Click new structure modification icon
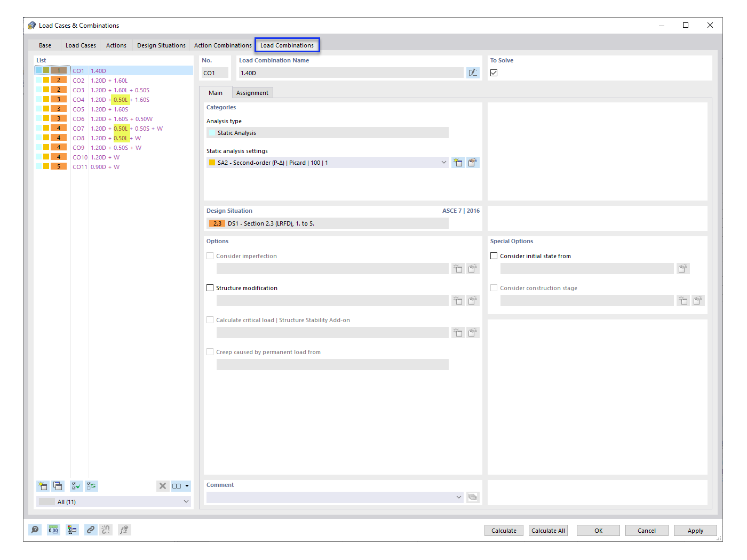747x560 pixels. [458, 301]
